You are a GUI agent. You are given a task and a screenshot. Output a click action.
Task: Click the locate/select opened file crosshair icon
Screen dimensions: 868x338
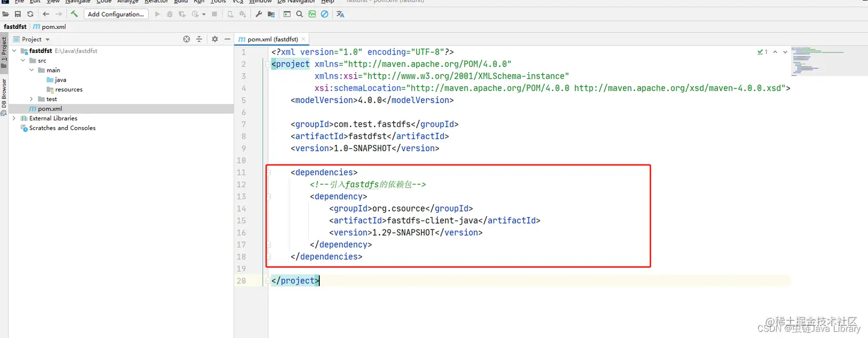187,39
